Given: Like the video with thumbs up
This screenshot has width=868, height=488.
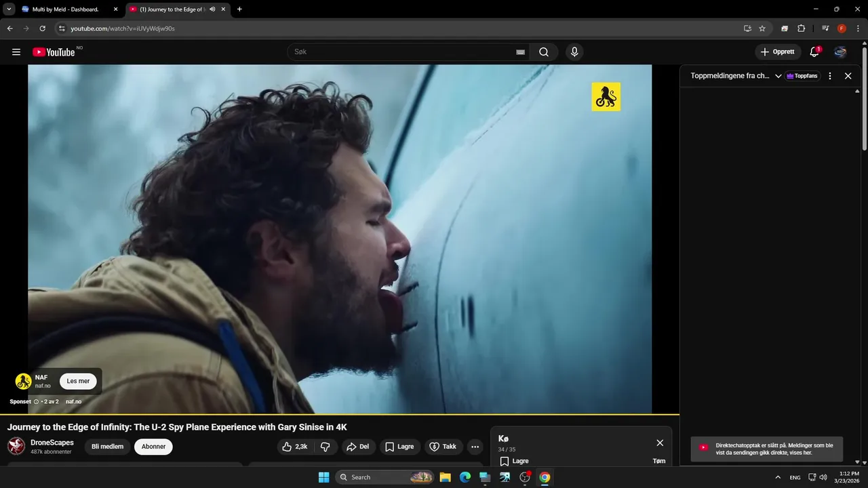Looking at the screenshot, I should (295, 447).
